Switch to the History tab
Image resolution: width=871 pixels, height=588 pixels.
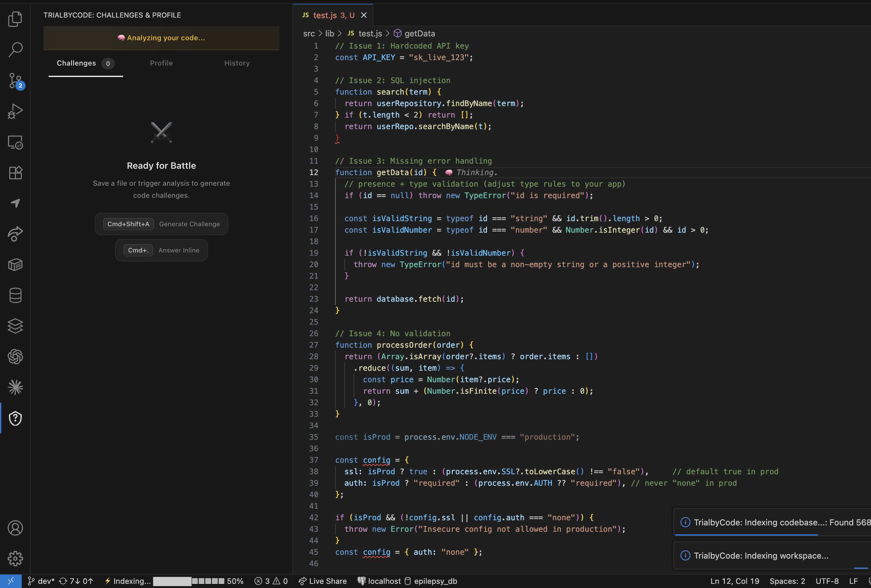(x=237, y=63)
